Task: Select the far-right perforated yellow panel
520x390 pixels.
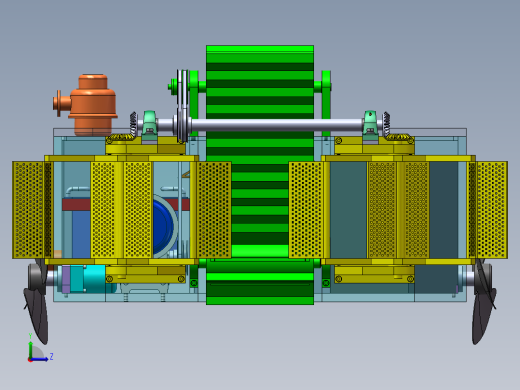Action: pyautogui.click(x=492, y=210)
